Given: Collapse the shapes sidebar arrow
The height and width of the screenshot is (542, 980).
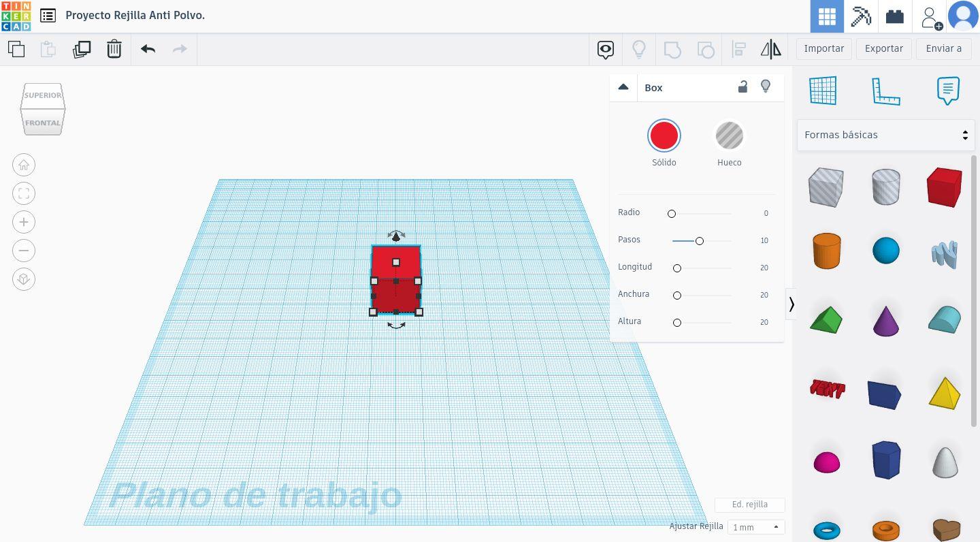Looking at the screenshot, I should [x=791, y=304].
